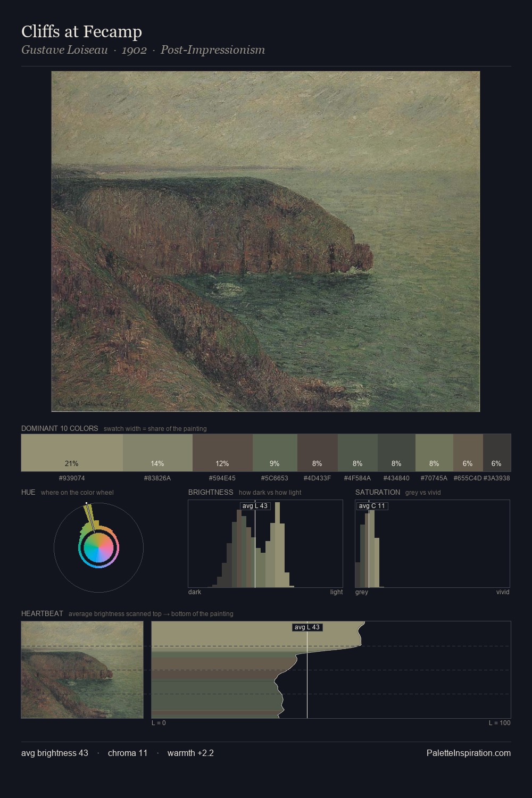Click the HUE section heading
The image size is (532, 798).
pyautogui.click(x=28, y=492)
